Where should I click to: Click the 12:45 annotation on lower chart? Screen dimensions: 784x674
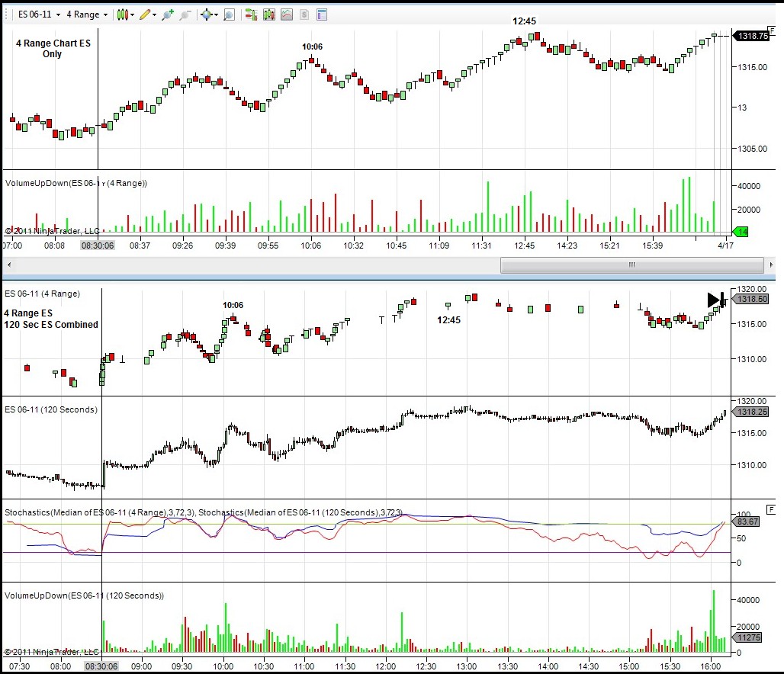pyautogui.click(x=448, y=320)
